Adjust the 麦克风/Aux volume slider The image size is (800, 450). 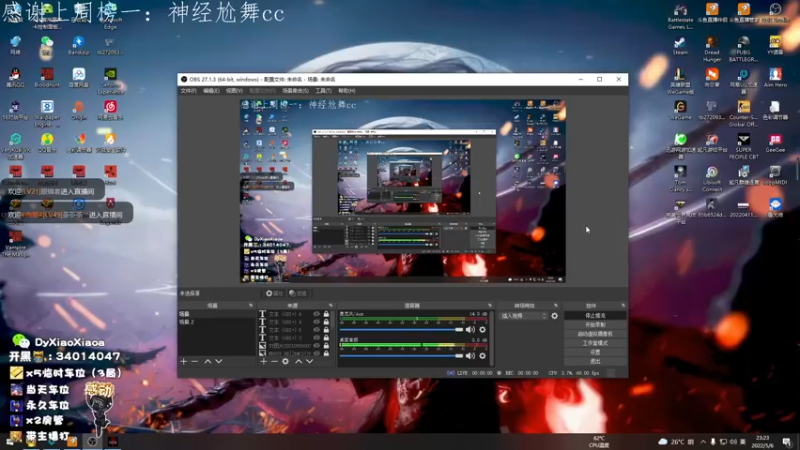click(x=402, y=330)
